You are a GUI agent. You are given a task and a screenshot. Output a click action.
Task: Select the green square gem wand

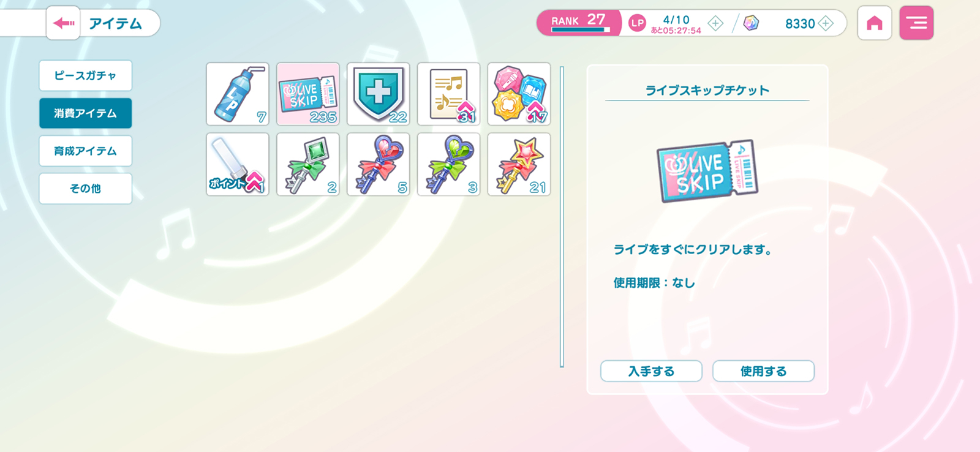308,164
